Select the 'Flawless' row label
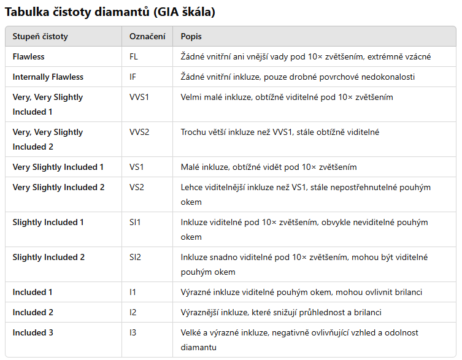The image size is (462, 360). coord(28,57)
